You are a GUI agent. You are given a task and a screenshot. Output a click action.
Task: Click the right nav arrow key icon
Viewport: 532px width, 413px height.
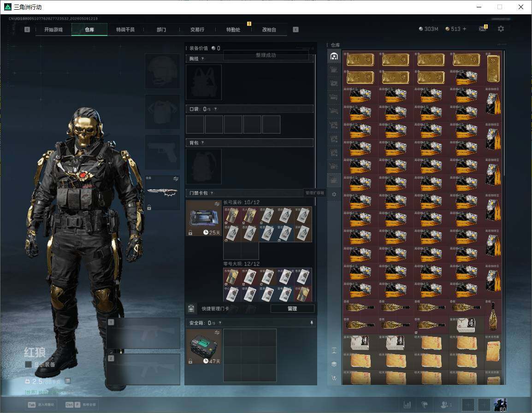click(x=296, y=29)
